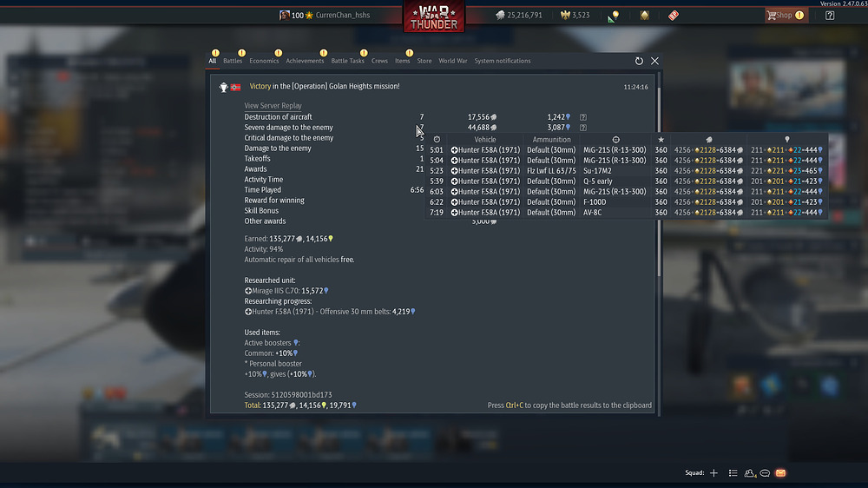Open the chat bubble icon

point(765,473)
